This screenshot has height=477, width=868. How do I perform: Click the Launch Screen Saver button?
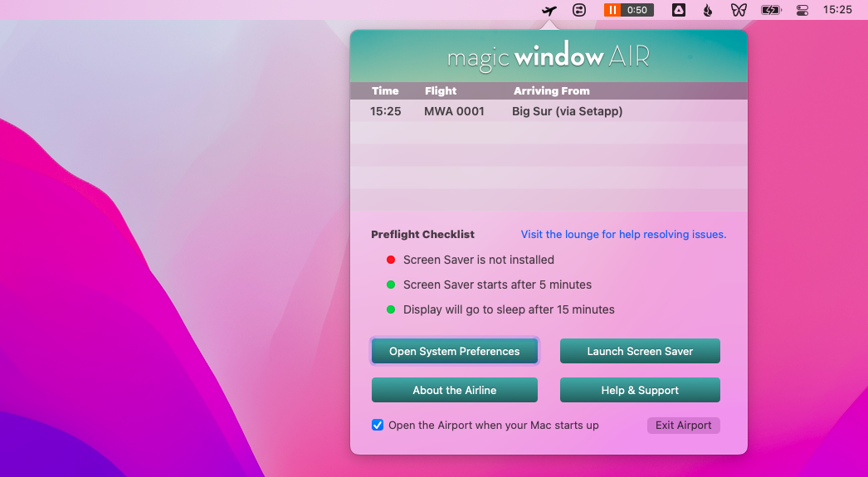640,351
